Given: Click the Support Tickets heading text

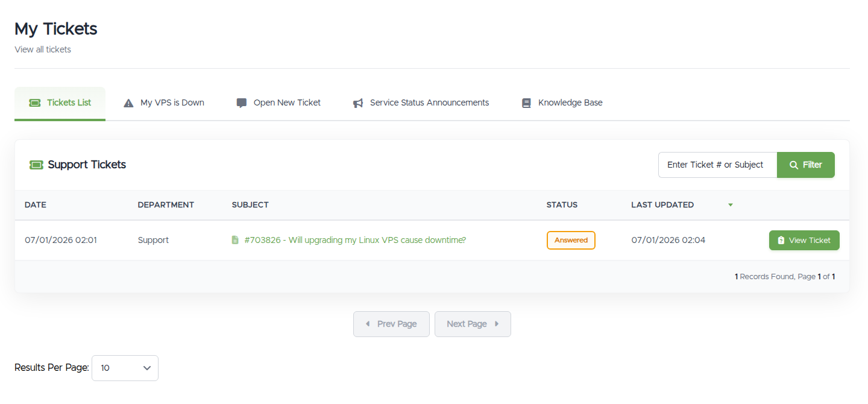Looking at the screenshot, I should coord(87,165).
